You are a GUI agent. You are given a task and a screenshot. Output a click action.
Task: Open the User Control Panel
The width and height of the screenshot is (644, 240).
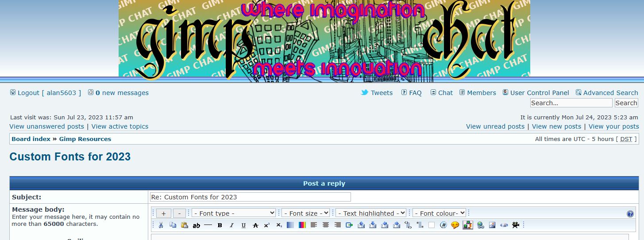[x=536, y=93]
